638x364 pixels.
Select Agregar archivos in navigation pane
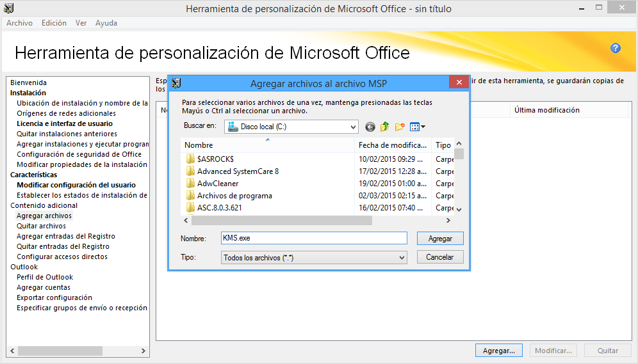[x=44, y=216]
